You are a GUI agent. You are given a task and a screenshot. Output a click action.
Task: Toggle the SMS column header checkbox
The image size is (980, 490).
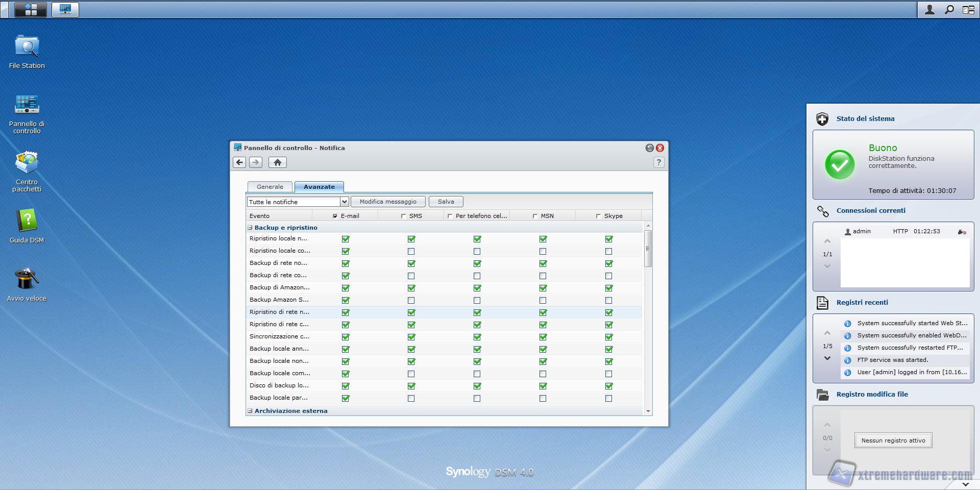tap(403, 216)
